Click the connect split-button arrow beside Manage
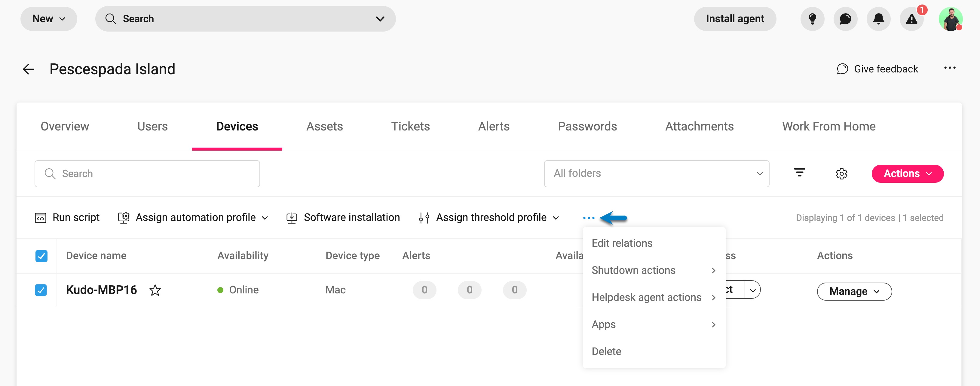Viewport: 980px width, 386px height. (x=752, y=290)
